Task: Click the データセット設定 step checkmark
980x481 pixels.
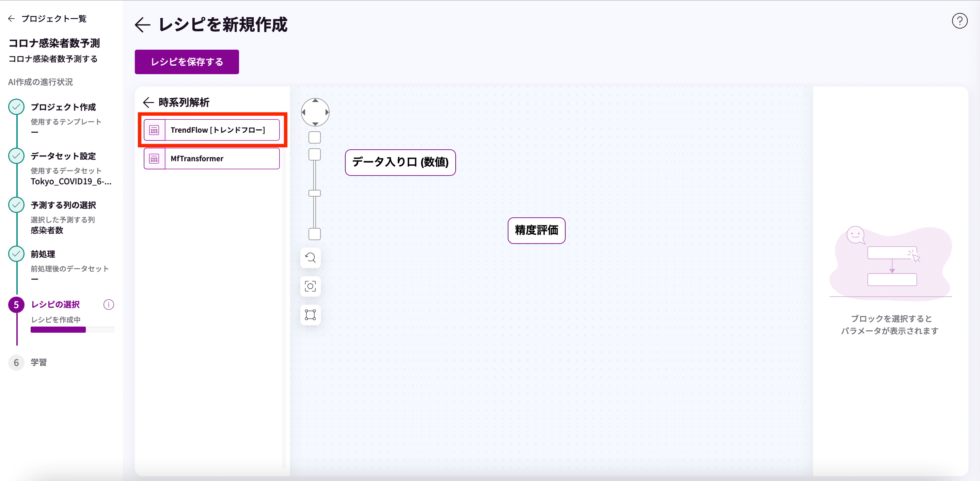Action: 16,156
